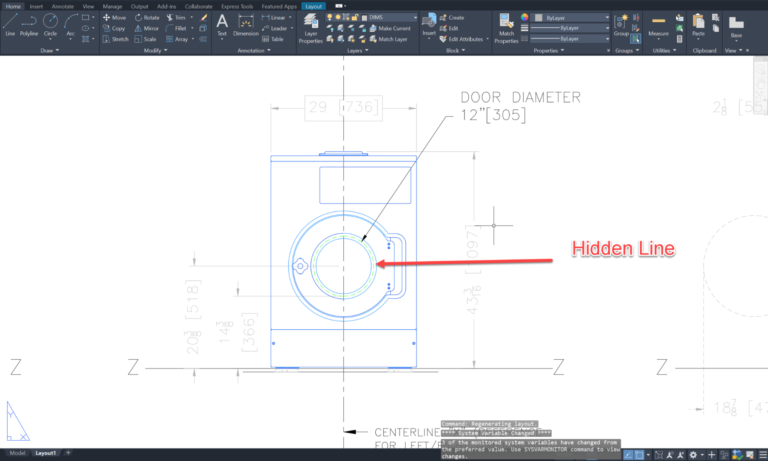This screenshot has height=461, width=768.
Task: Open the ByLayer color dropdown
Action: click(571, 17)
